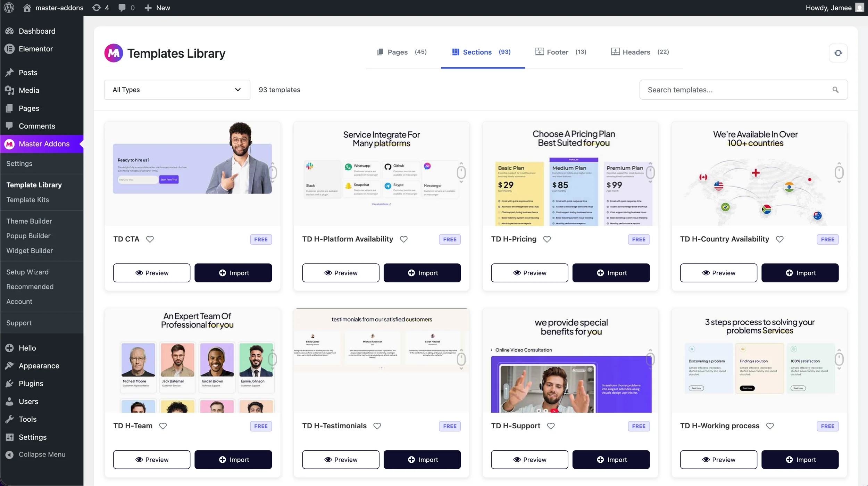
Task: Open the TD H-Pricing thumbnail image
Action: [x=570, y=174]
